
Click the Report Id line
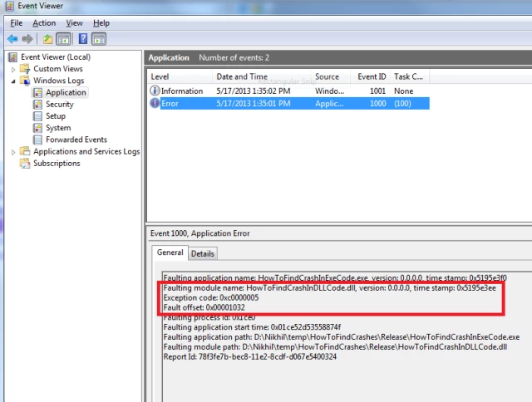coord(249,356)
